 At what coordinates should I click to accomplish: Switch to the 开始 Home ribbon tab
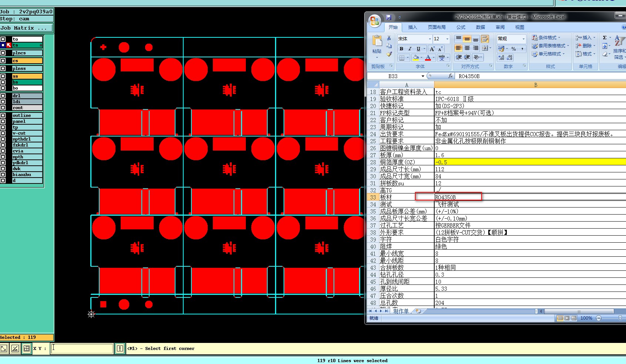point(393,27)
